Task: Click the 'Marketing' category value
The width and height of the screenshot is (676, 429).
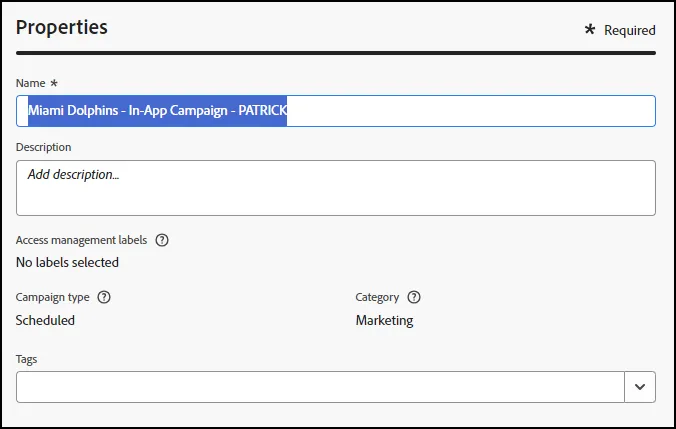Action: pos(385,320)
